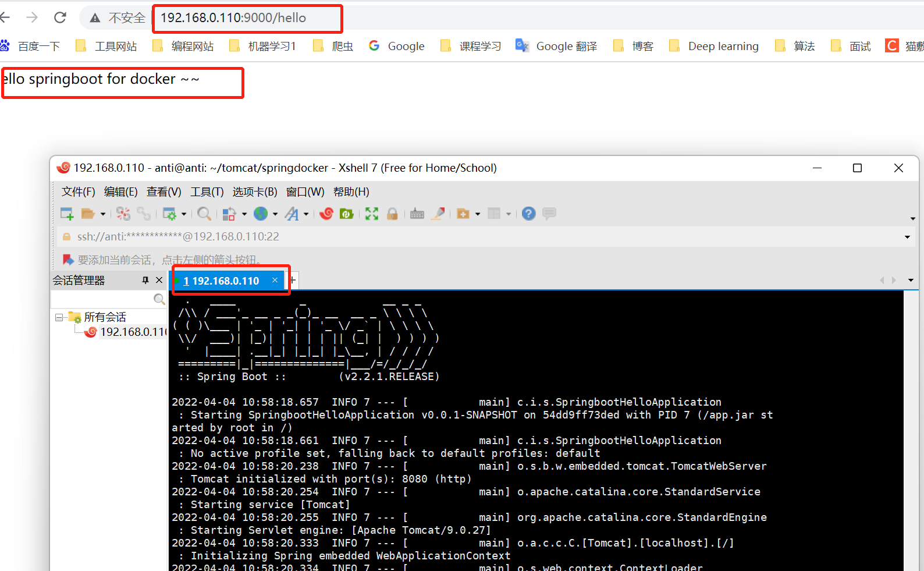Select 所有会话 folder in session tree

[x=105, y=317]
